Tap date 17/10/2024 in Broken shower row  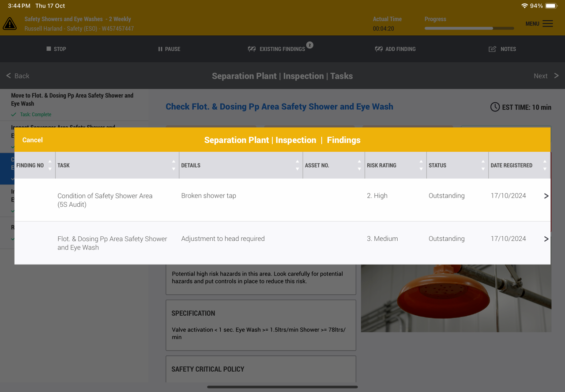click(508, 196)
